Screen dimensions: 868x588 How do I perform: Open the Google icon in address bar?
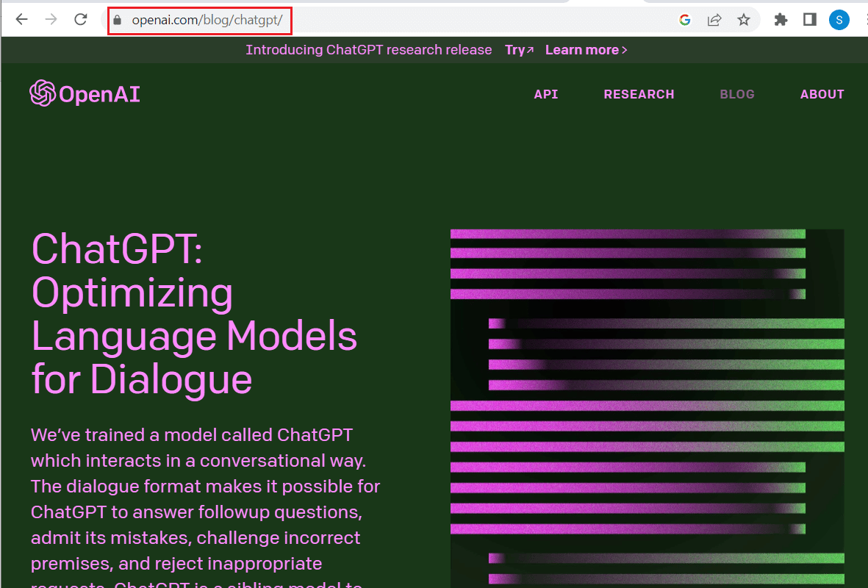coord(685,20)
